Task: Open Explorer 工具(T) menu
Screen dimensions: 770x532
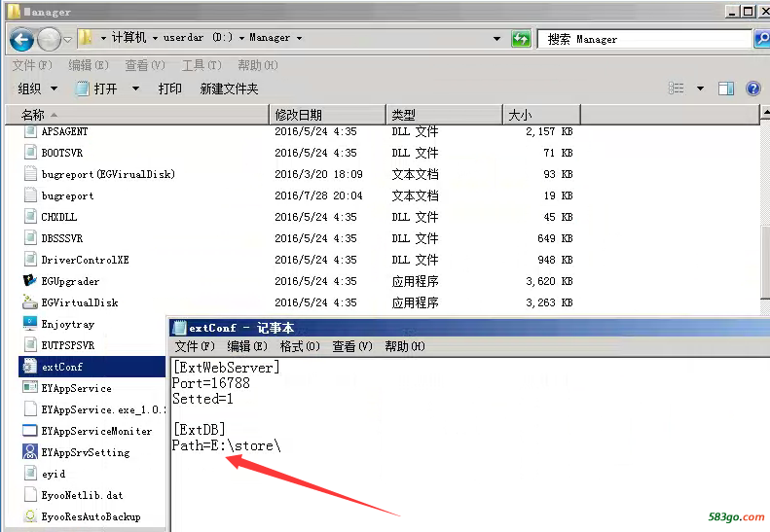Action: (x=202, y=65)
